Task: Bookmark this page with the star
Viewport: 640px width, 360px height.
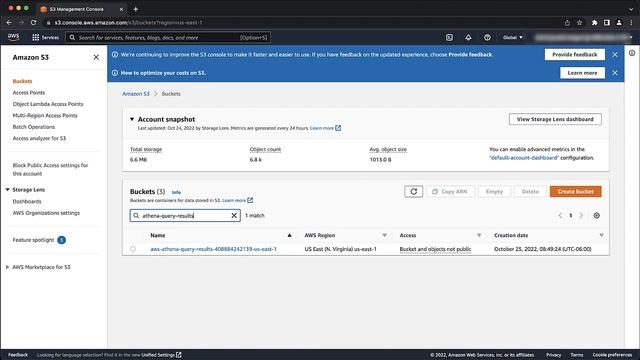Action: click(579, 23)
